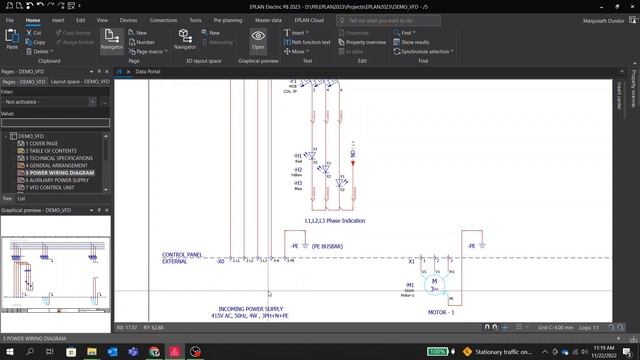Expand Synchronize selection dropdown arrow
The height and width of the screenshot is (360, 640).
(452, 51)
